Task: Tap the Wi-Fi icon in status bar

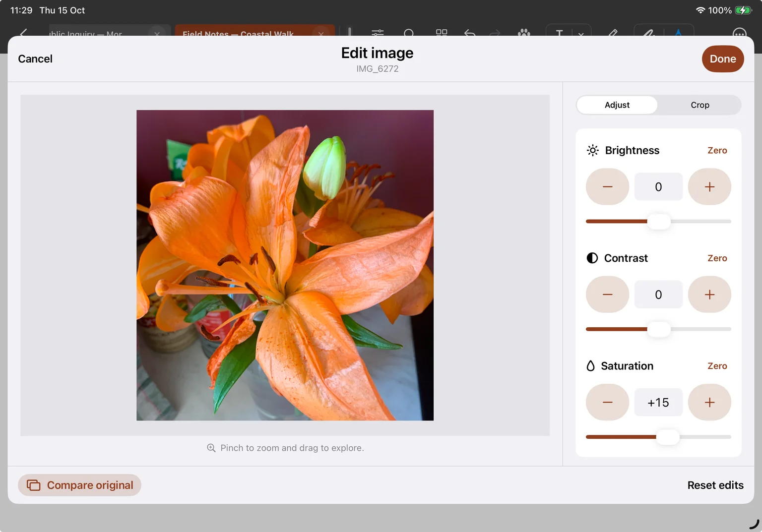Action: click(700, 10)
